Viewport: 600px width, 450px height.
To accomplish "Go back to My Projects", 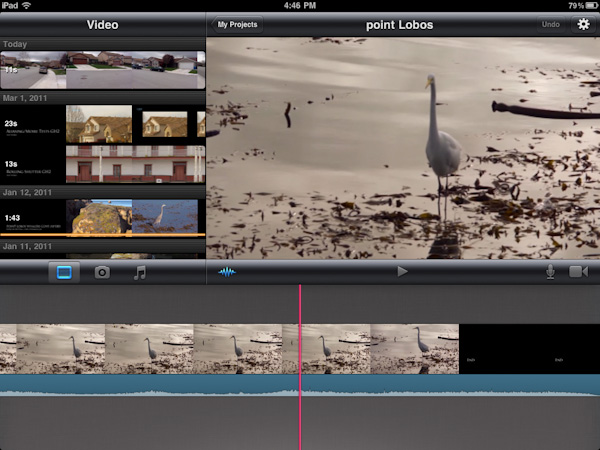I will (x=237, y=24).
